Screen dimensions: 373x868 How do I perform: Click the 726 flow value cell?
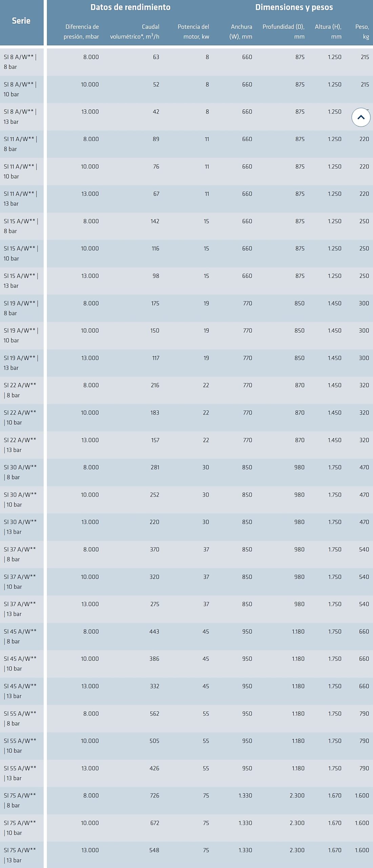(154, 795)
